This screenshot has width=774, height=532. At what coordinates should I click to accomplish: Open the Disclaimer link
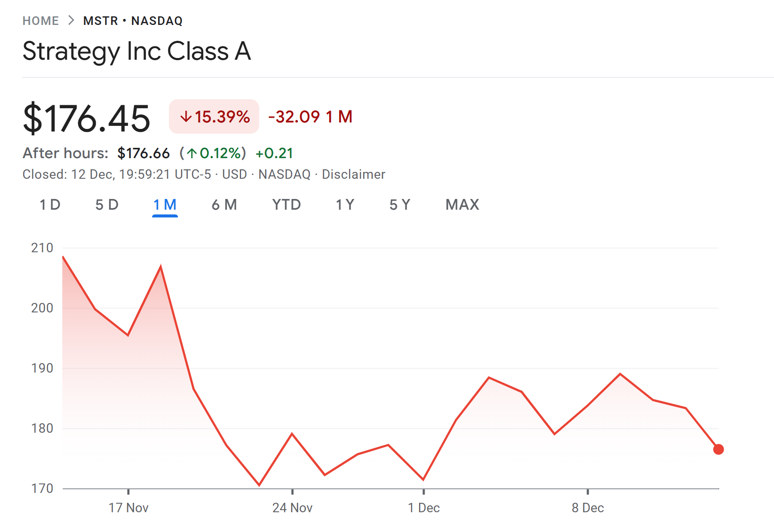(x=355, y=174)
